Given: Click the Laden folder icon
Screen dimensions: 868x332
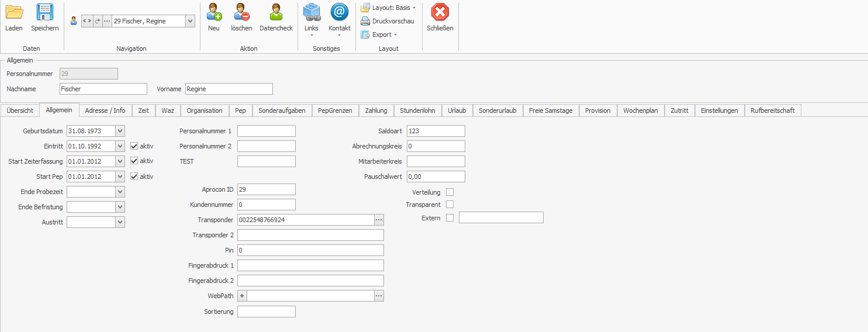Looking at the screenshot, I should pyautogui.click(x=13, y=13).
